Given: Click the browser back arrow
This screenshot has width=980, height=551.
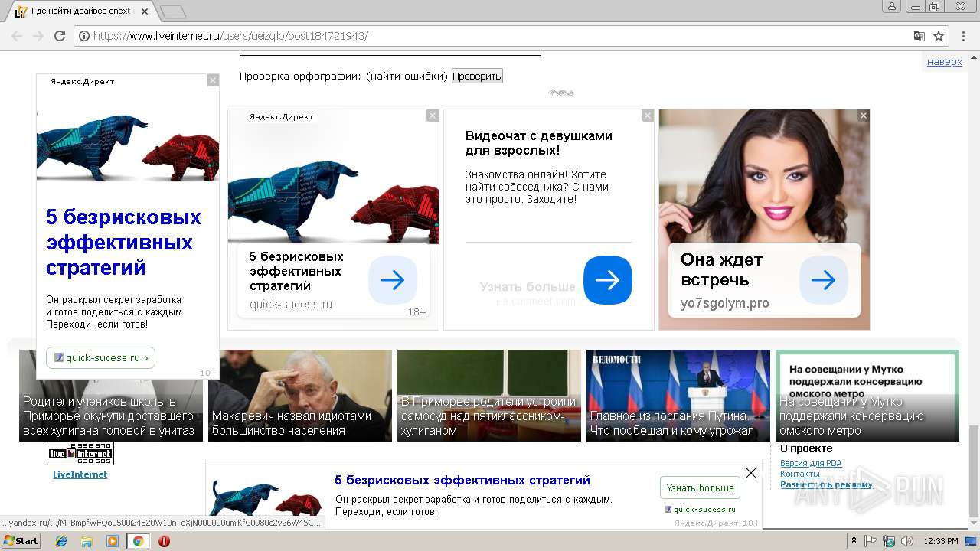Looking at the screenshot, I should (x=17, y=36).
